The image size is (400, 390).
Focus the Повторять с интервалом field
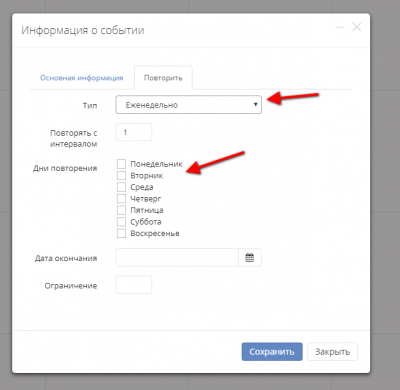(134, 132)
